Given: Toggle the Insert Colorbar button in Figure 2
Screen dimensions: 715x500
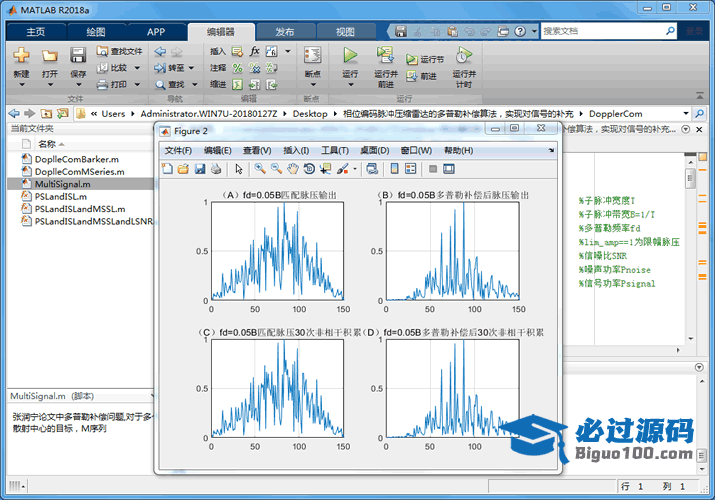Looking at the screenshot, I should [394, 169].
